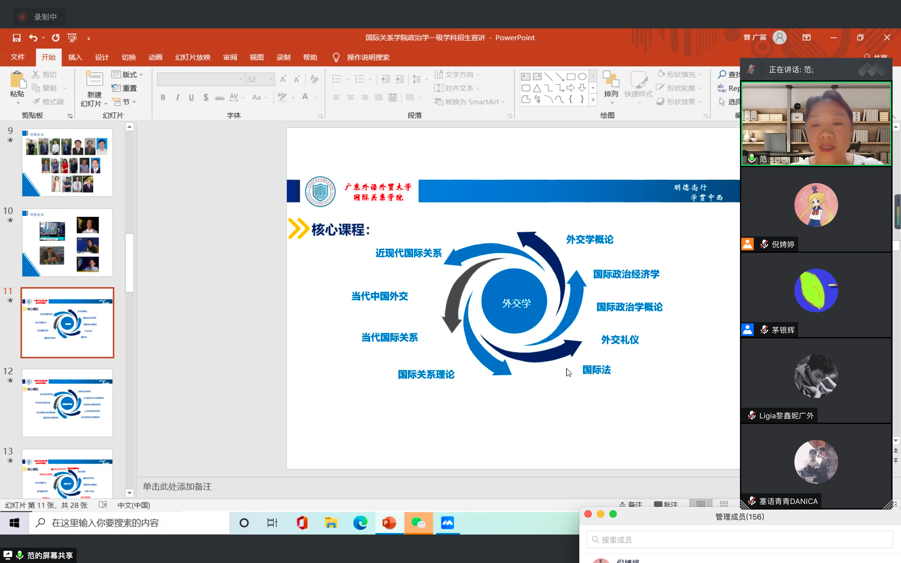The width and height of the screenshot is (901, 563).
Task: Click the Save icon in quick access toolbar
Action: (16, 38)
